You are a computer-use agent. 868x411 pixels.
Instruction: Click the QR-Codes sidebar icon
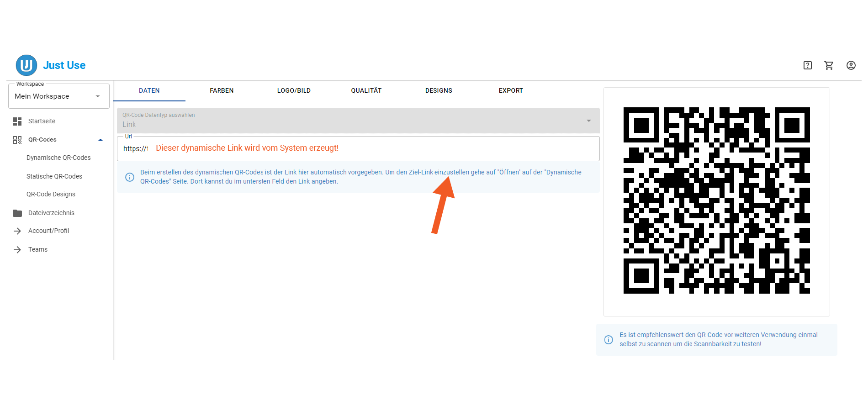point(17,140)
